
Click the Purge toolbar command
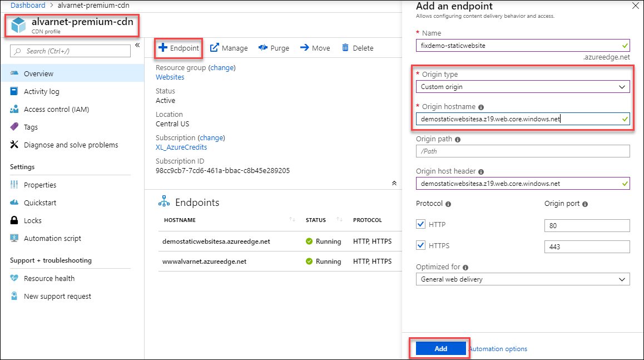click(x=274, y=48)
